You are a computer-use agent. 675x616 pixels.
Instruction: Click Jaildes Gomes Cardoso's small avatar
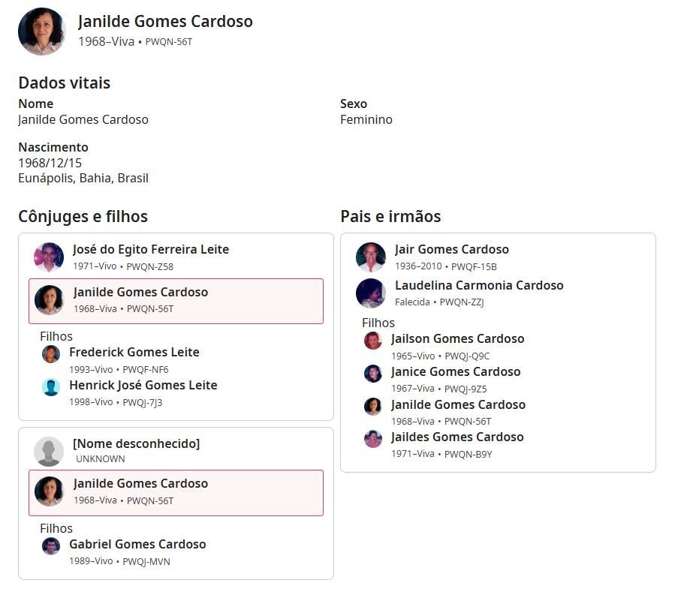373,439
